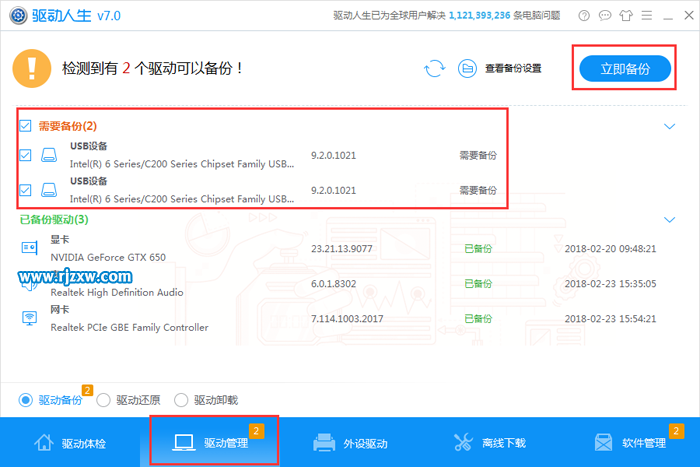Image resolution: width=700 pixels, height=467 pixels.
Task: Click version 6.0.1.8302
Action: click(x=333, y=284)
